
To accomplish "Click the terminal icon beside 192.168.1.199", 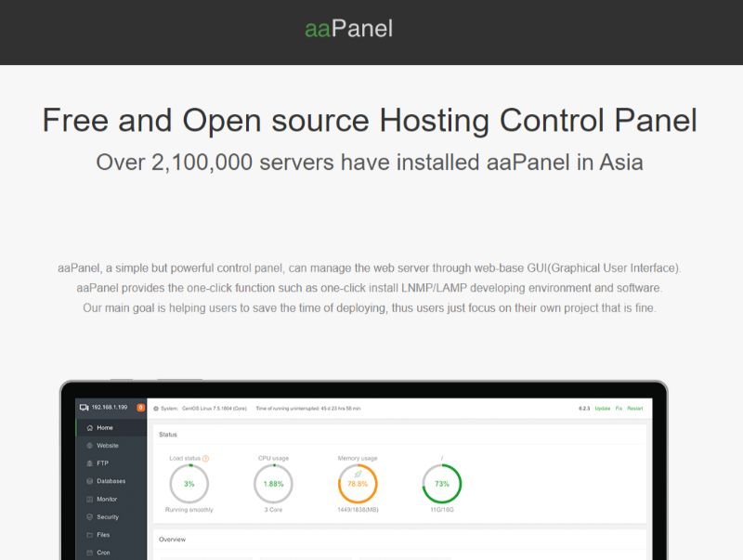I will coord(84,407).
